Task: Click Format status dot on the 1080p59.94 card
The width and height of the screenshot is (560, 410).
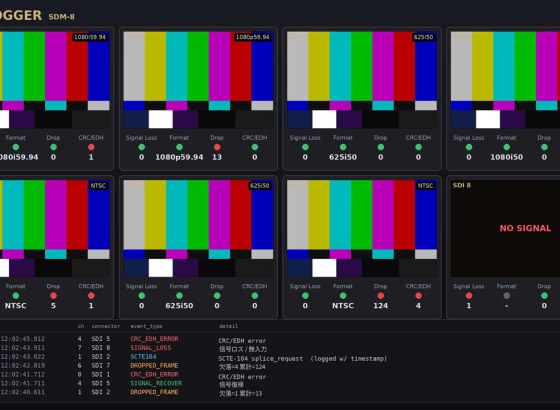Action: coord(179,147)
